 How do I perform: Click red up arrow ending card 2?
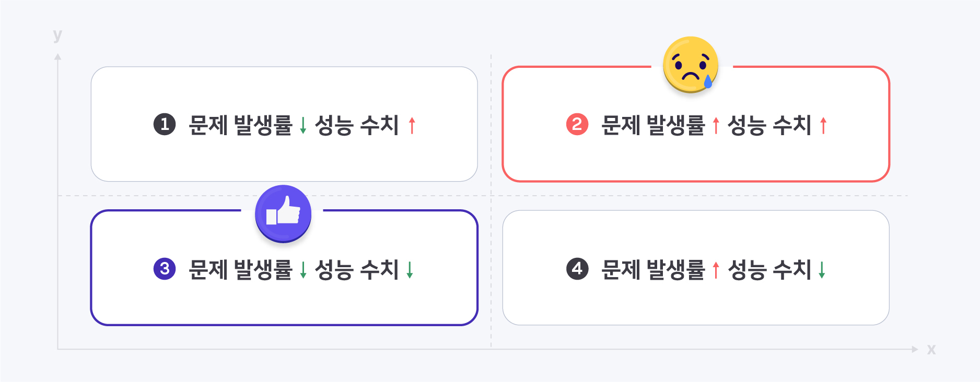[823, 126]
